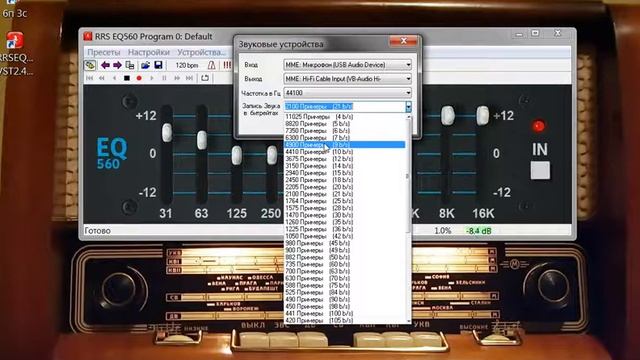
Task: Select 980 Примеры (45 b/s)
Action: pyautogui.click(x=344, y=243)
